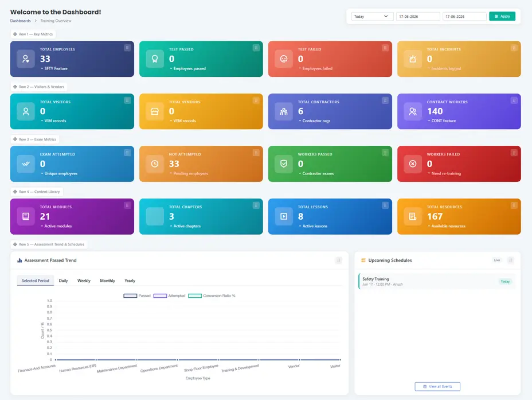The image size is (532, 400).
Task: Click the Row 3 — Exam Metrics label
Action: 34,139
